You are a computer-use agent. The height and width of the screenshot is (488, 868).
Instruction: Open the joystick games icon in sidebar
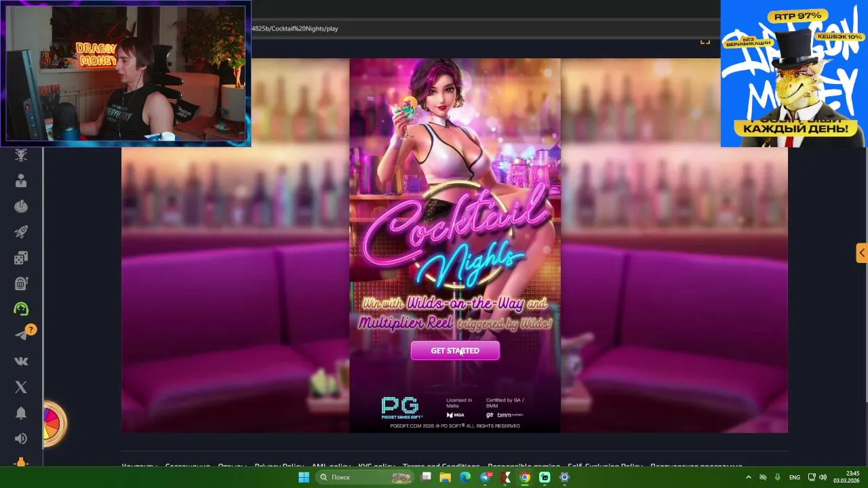[21, 206]
